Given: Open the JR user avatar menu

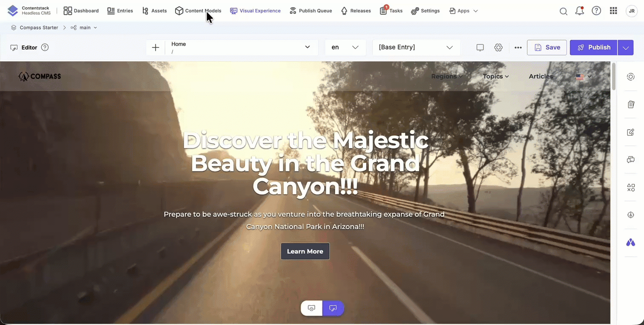Looking at the screenshot, I should click(632, 11).
